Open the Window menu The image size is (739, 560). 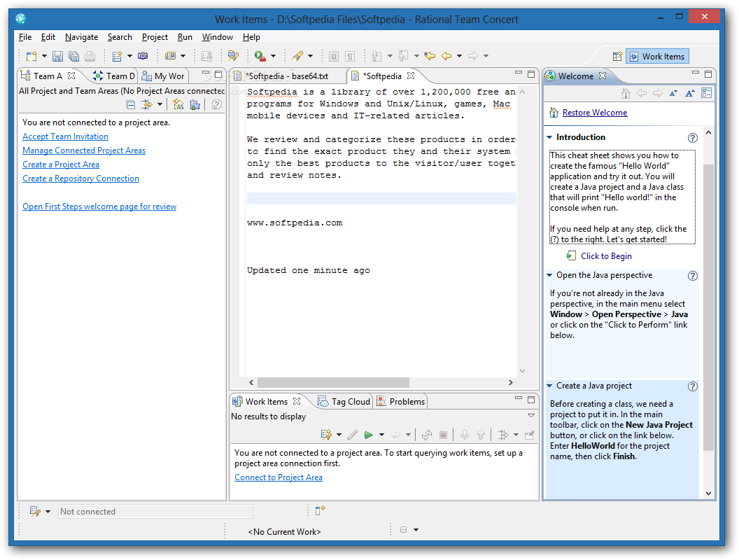tap(217, 37)
